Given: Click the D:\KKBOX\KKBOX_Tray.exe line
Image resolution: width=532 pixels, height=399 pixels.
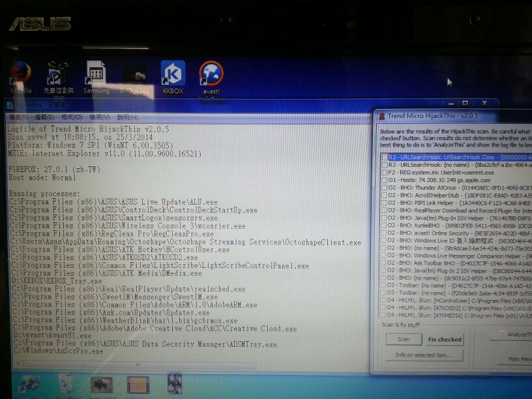Looking at the screenshot, I should (x=57, y=281).
